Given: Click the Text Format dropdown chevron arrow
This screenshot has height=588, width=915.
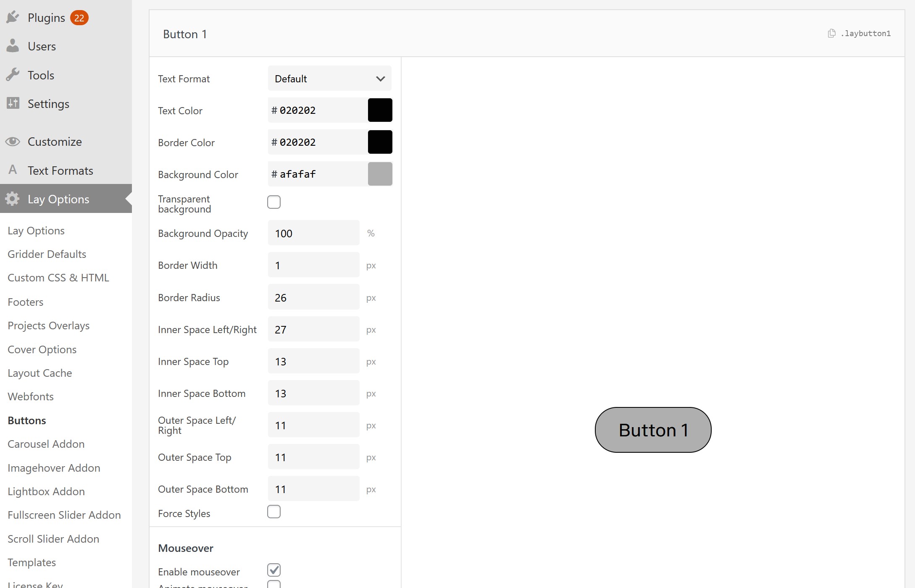Looking at the screenshot, I should click(x=381, y=79).
